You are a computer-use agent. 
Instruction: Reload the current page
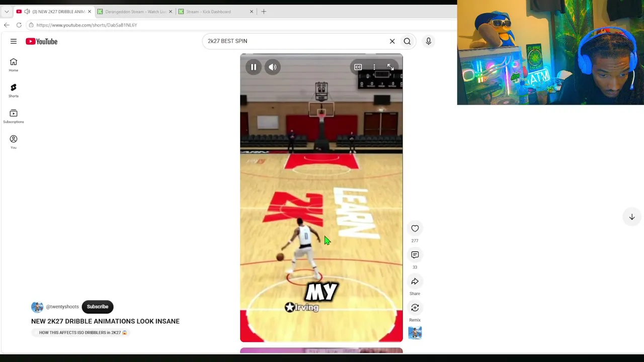19,25
